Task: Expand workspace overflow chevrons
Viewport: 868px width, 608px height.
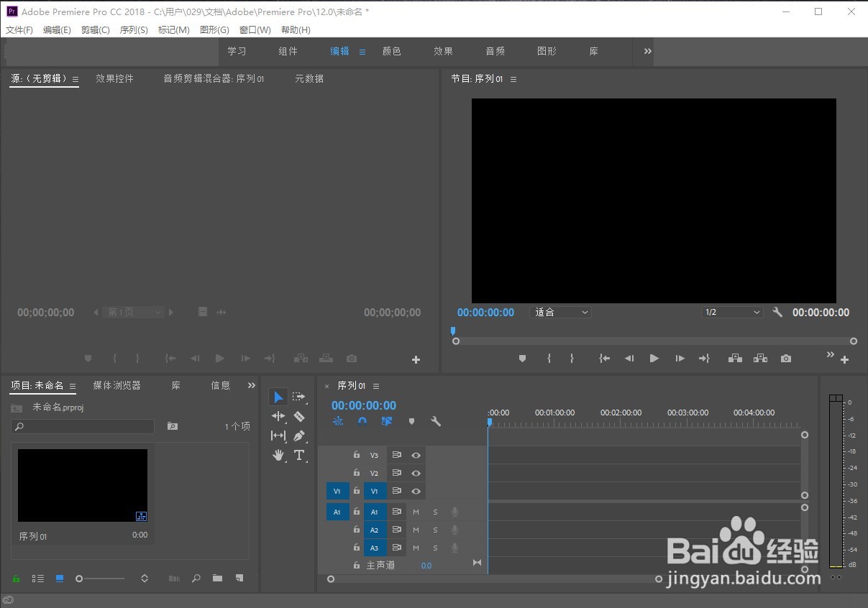Action: [x=647, y=51]
